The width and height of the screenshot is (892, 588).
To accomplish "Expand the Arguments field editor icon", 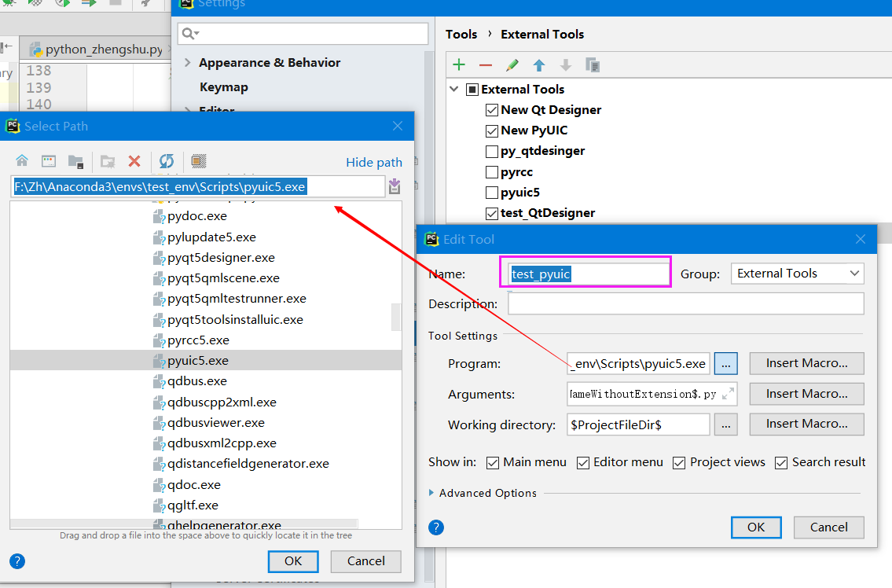I will (x=728, y=394).
